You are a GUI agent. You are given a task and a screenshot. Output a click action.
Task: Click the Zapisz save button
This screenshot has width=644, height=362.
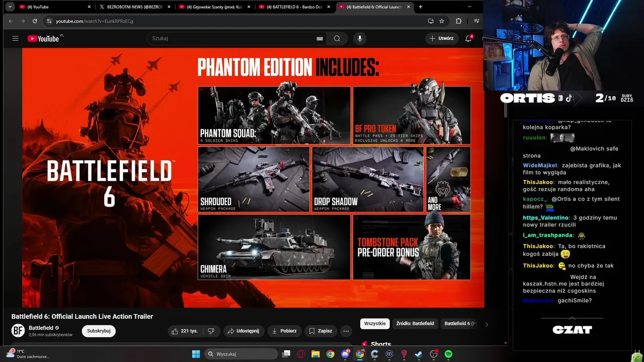(320, 331)
